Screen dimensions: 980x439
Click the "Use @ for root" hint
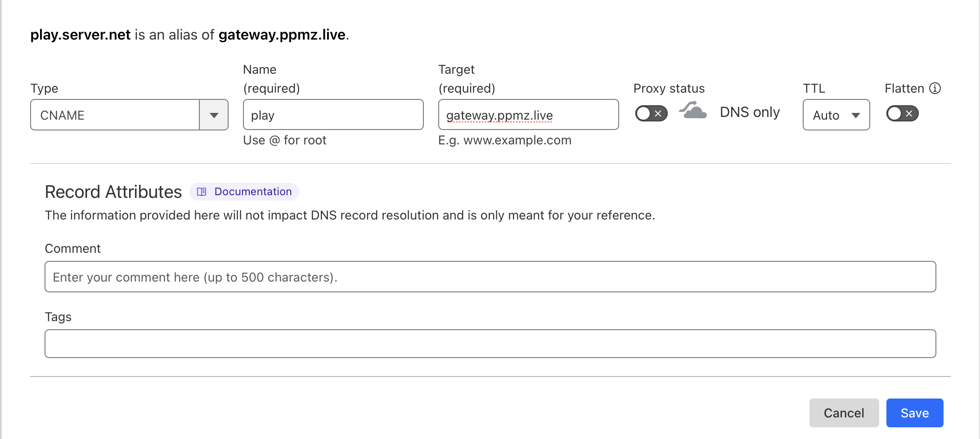[284, 140]
